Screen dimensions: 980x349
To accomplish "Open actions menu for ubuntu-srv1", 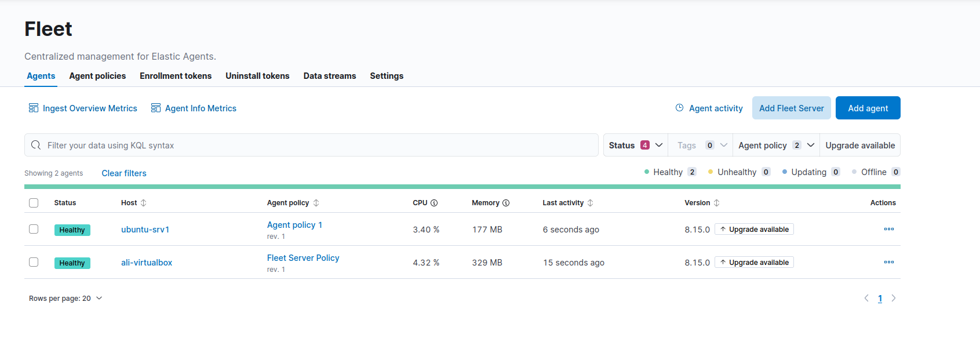I will point(889,229).
